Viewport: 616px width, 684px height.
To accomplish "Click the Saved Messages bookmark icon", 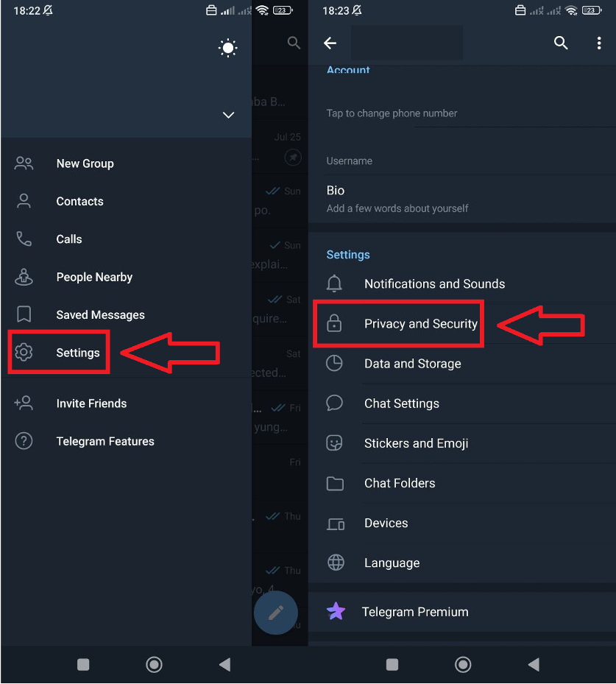I will pos(24,315).
